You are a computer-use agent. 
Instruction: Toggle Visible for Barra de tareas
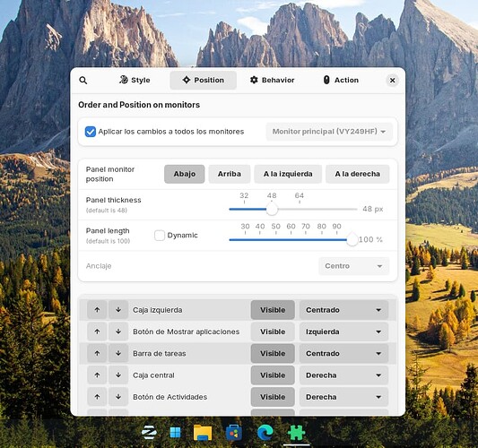[273, 353]
